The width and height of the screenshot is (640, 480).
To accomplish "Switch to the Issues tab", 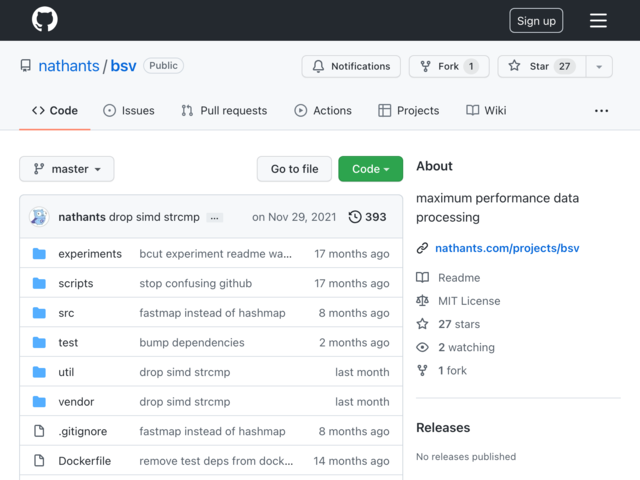I will coord(128,111).
